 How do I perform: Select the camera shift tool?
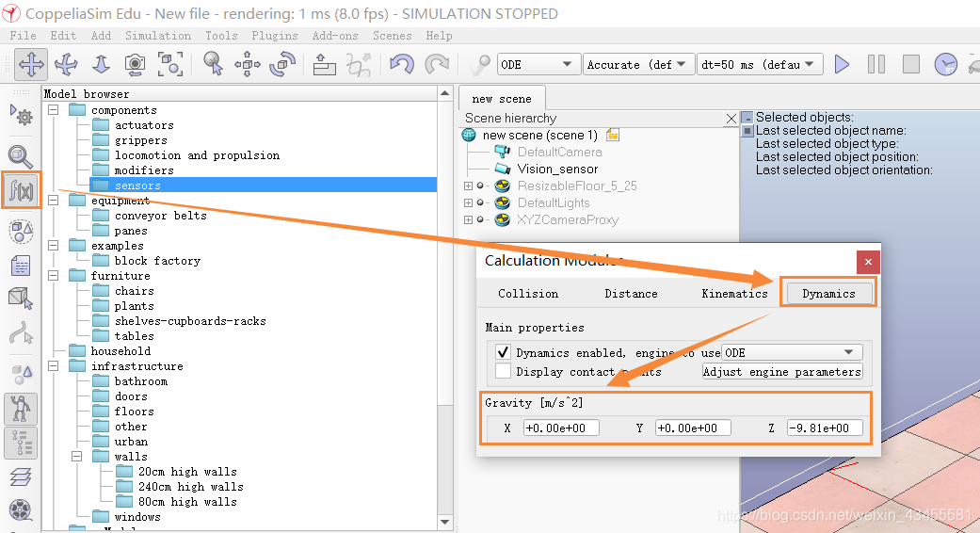[101, 64]
